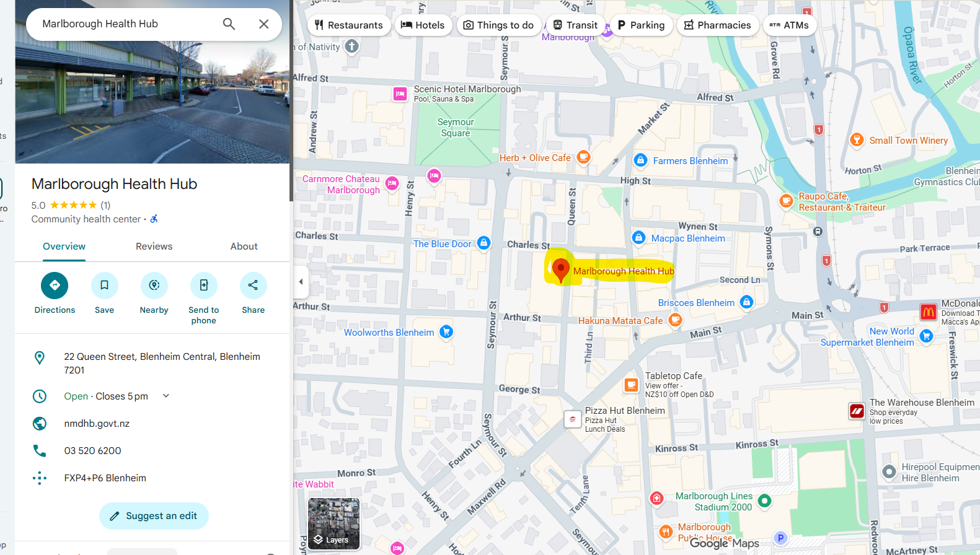Click New World Supermarket cart icon

[x=926, y=336]
